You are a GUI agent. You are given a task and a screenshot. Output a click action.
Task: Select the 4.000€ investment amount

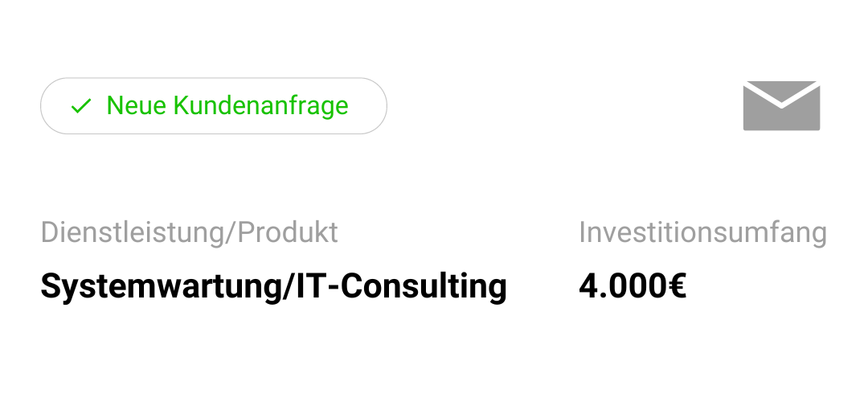tap(633, 286)
